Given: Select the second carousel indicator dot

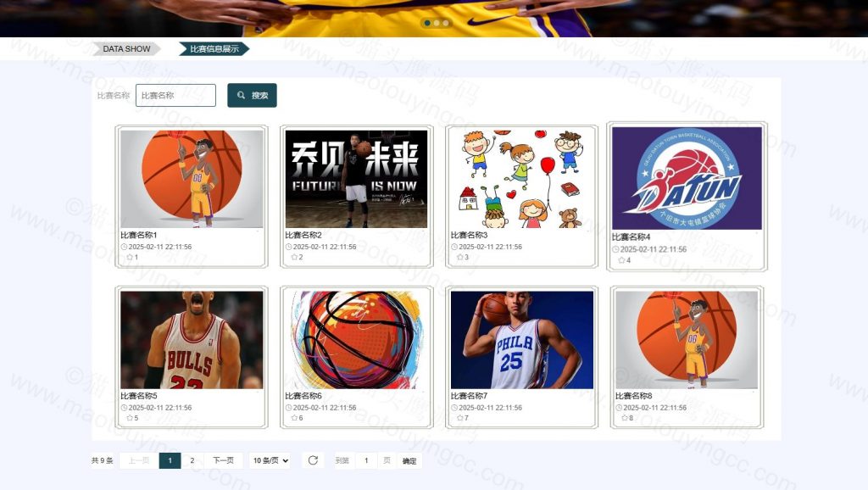Looking at the screenshot, I should tap(437, 23).
